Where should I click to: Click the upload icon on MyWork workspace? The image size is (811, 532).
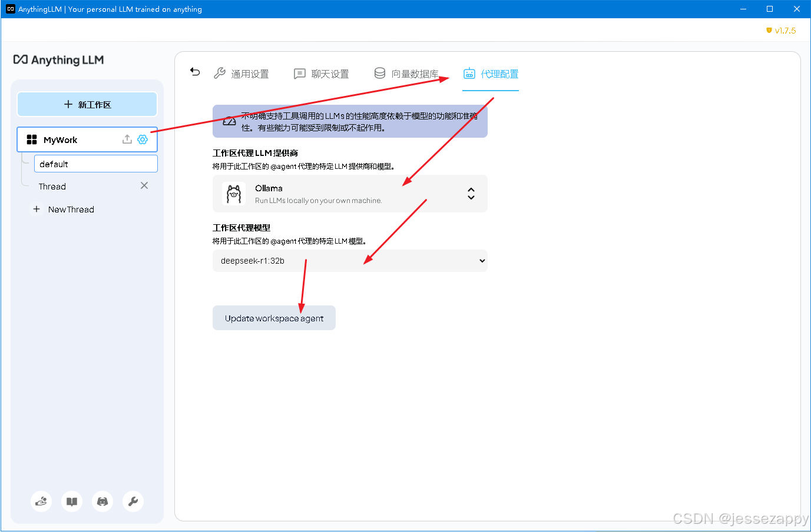click(x=127, y=139)
